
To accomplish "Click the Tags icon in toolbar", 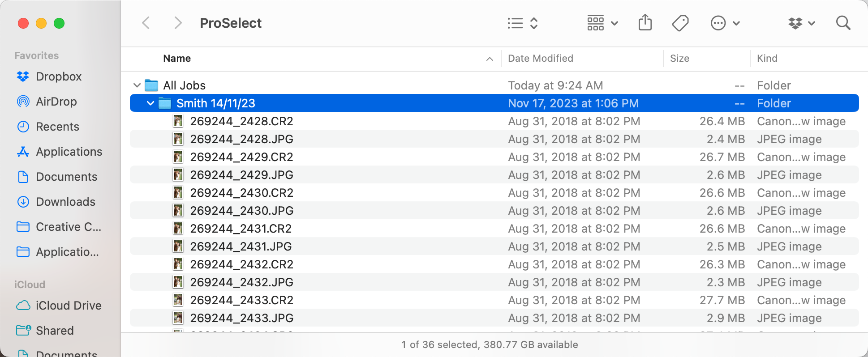I will (680, 23).
